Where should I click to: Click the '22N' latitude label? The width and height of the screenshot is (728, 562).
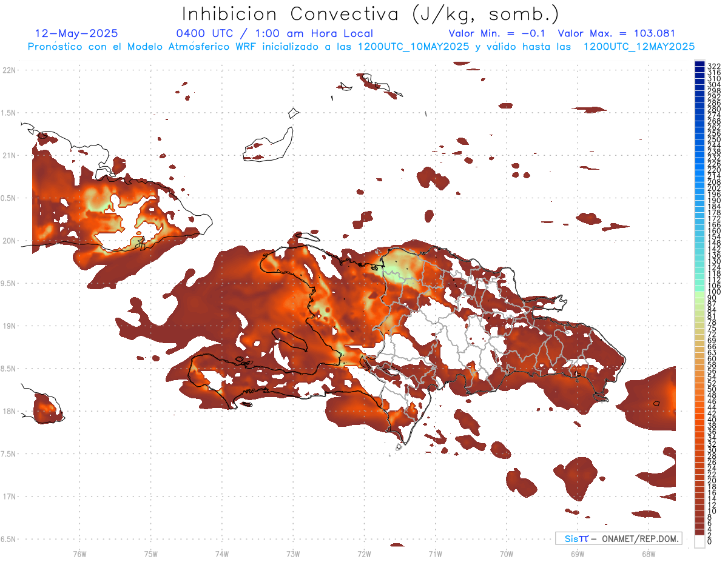pyautogui.click(x=8, y=70)
